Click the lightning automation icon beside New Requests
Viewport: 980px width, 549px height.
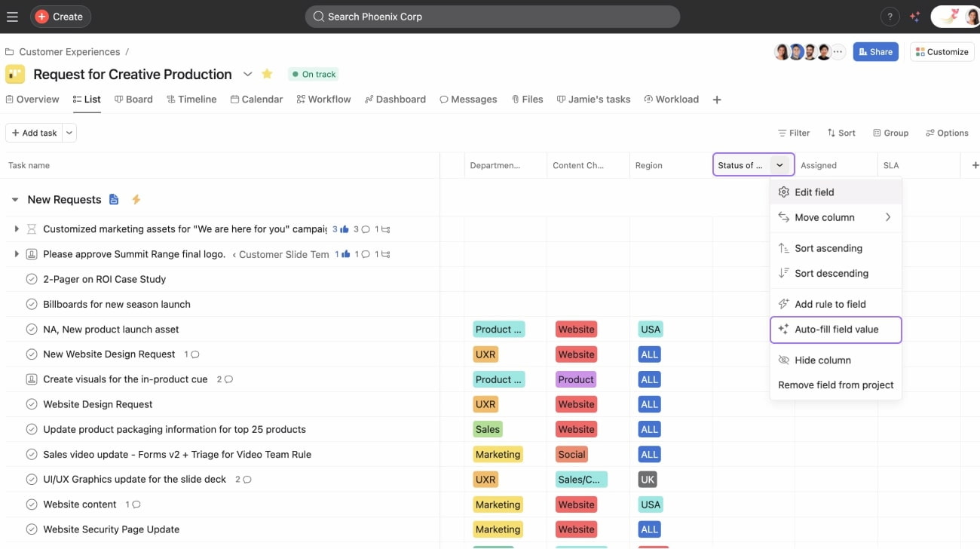click(136, 199)
